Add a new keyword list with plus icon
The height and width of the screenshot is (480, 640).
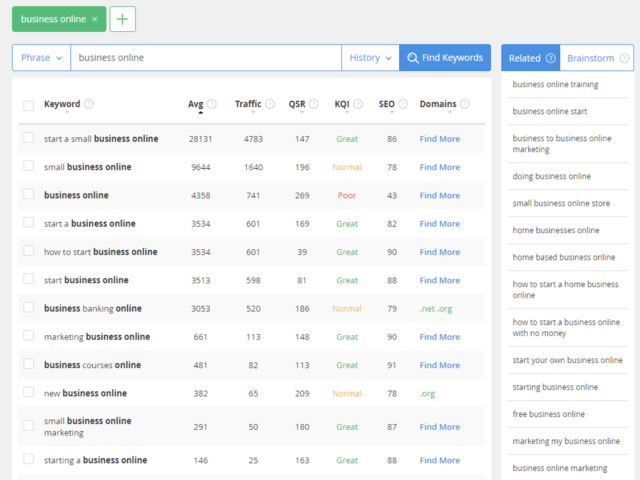click(x=122, y=19)
